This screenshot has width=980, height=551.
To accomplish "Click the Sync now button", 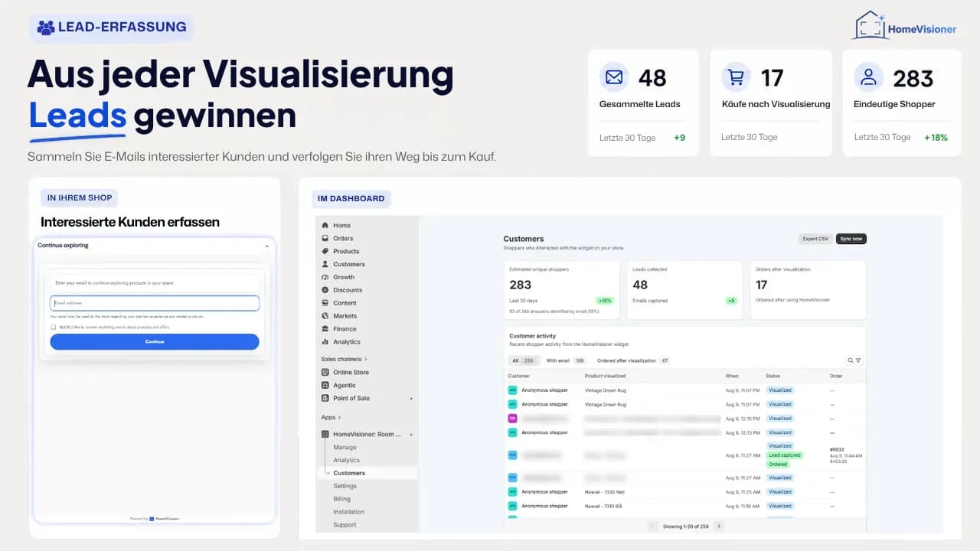I will pyautogui.click(x=851, y=239).
